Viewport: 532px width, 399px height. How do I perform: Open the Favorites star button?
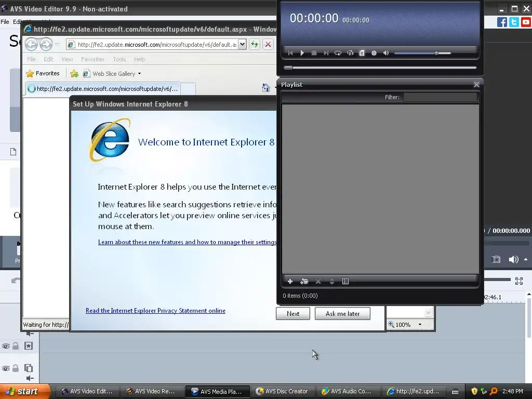[x=43, y=73]
